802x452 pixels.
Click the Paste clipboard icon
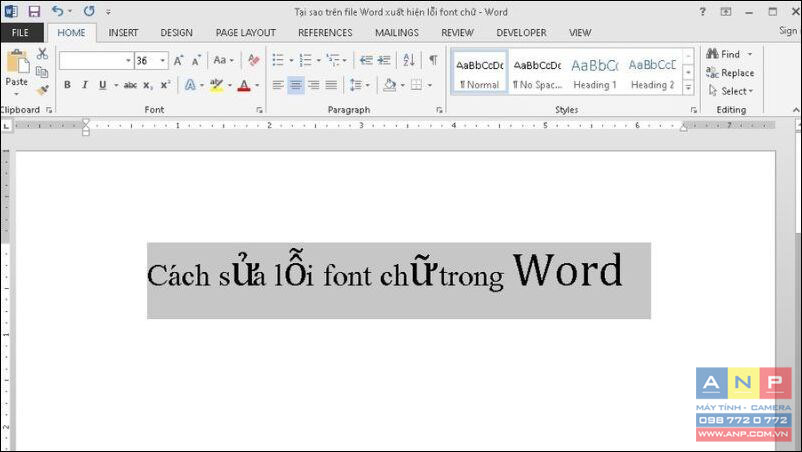[17, 62]
